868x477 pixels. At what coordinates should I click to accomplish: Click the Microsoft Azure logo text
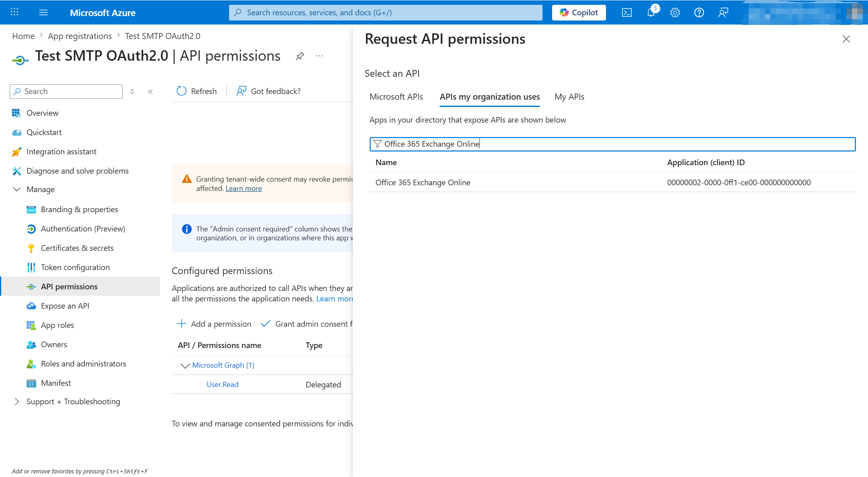(x=102, y=13)
